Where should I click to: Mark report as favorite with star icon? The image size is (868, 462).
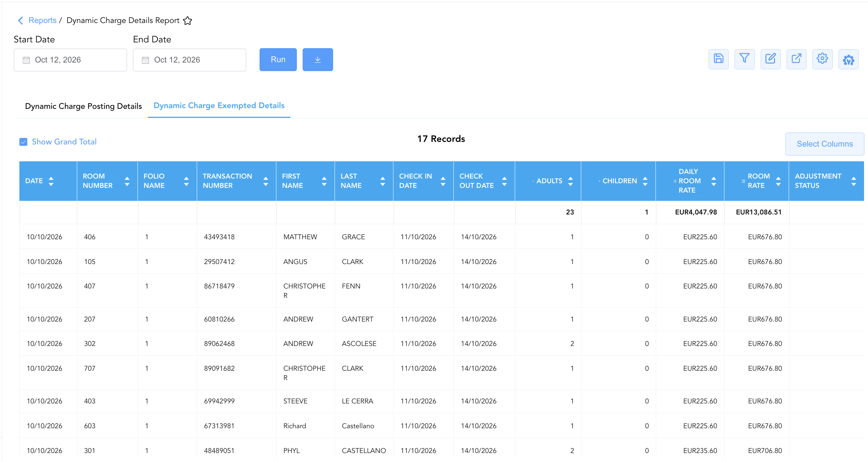[x=187, y=21]
